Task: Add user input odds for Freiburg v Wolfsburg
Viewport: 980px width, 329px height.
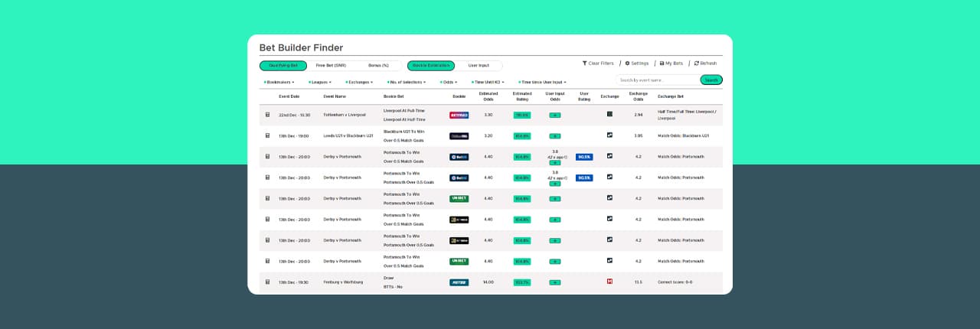Action: 554,282
